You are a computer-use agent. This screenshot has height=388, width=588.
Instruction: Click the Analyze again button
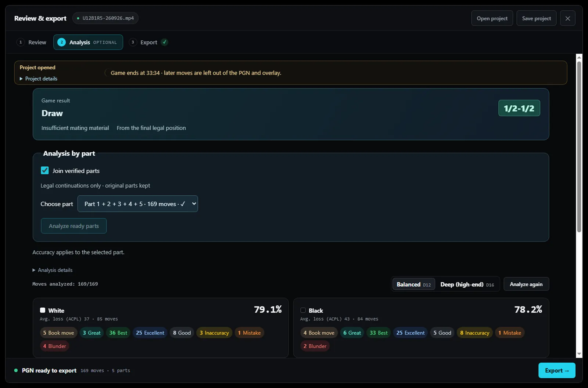(526, 284)
